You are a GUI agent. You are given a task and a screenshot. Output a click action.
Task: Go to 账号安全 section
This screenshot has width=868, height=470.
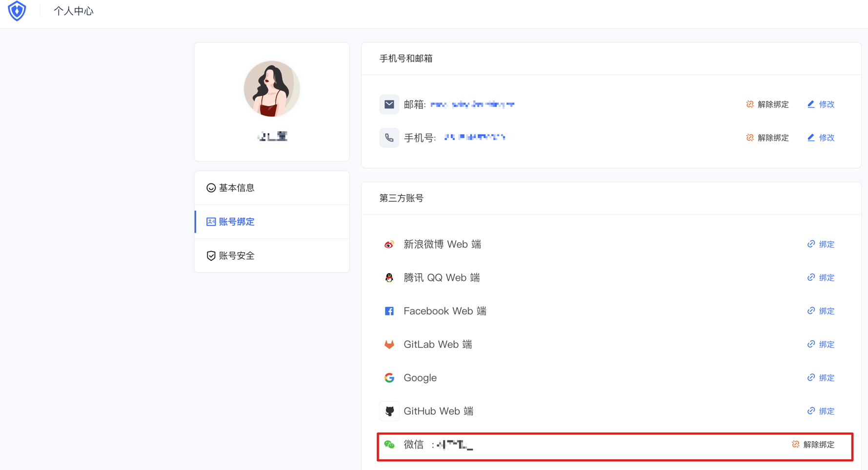coord(236,256)
